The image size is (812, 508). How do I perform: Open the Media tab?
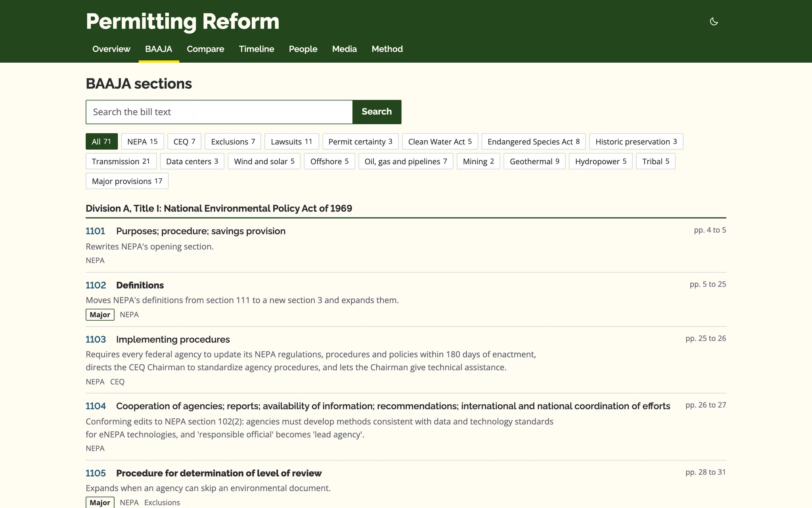(x=344, y=49)
